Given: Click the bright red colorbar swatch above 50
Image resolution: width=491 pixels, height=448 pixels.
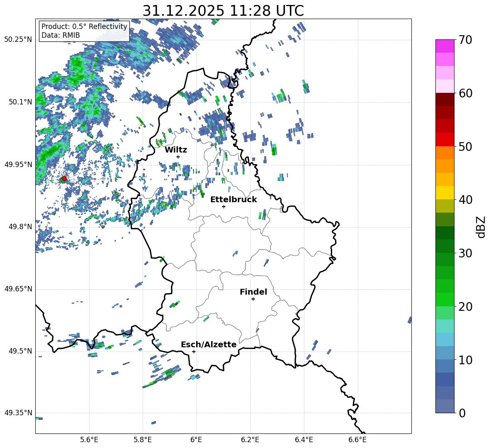Looking at the screenshot, I should (445, 140).
